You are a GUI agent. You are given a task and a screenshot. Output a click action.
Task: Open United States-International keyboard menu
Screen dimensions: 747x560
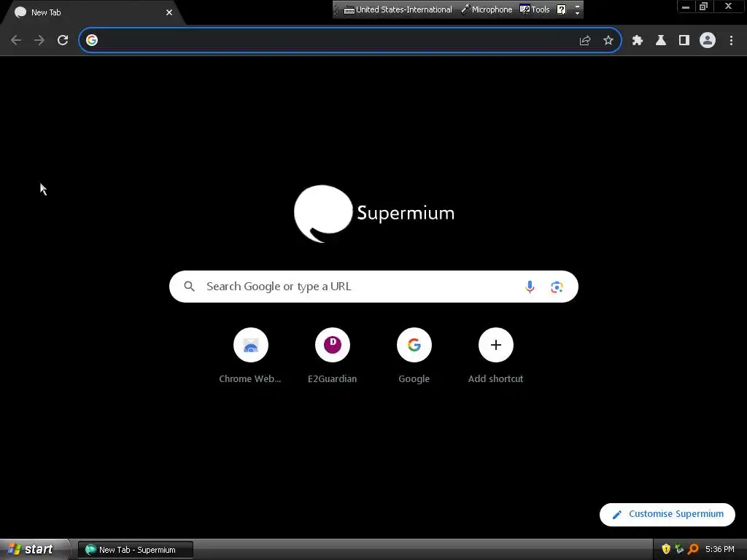click(x=398, y=9)
